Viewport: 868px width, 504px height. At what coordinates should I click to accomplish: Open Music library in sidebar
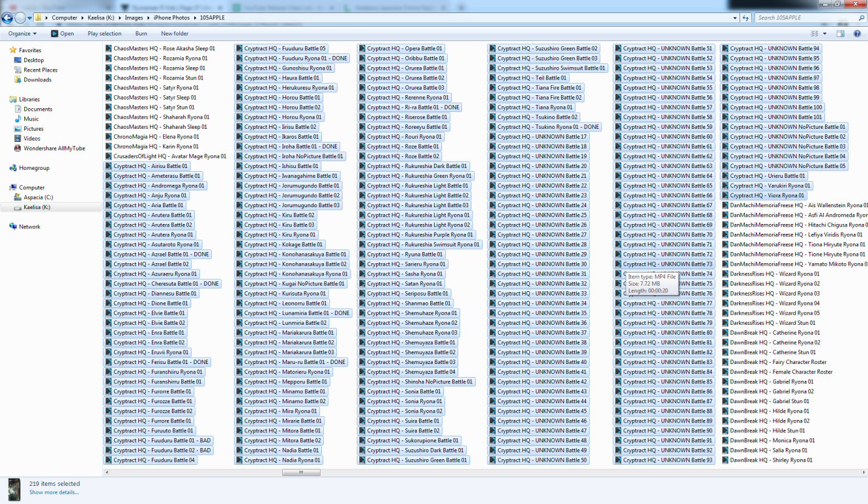(x=31, y=119)
